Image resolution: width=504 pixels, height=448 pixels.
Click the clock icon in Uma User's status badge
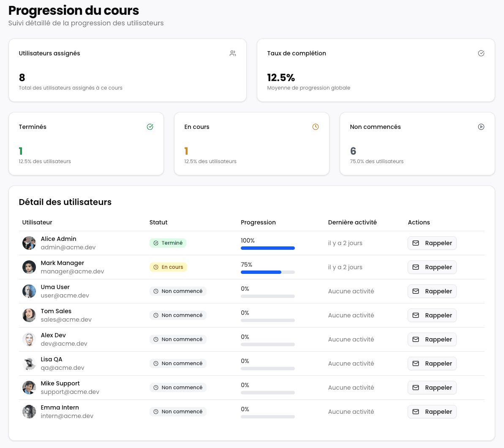(x=156, y=291)
